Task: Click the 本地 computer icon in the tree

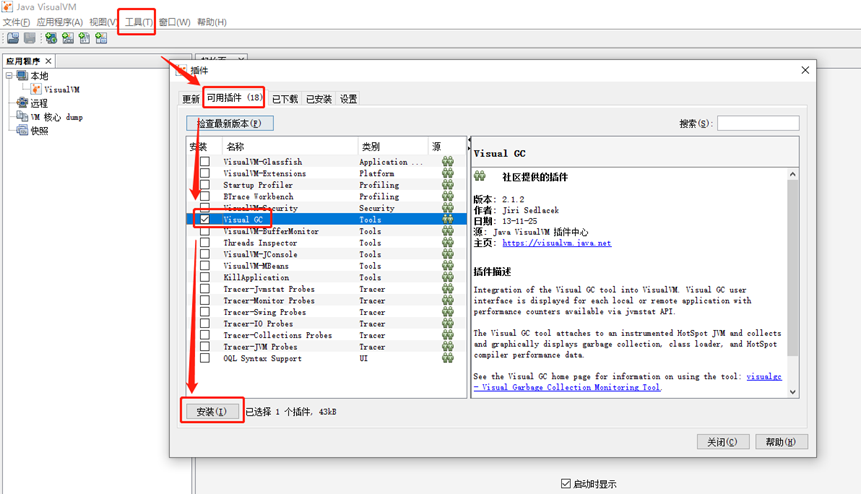Action: tap(22, 75)
